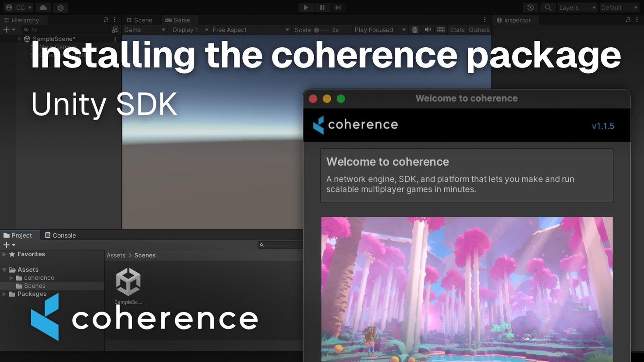Toggle the debug bug icon in Game view
The width and height of the screenshot is (644, 362).
(414, 30)
